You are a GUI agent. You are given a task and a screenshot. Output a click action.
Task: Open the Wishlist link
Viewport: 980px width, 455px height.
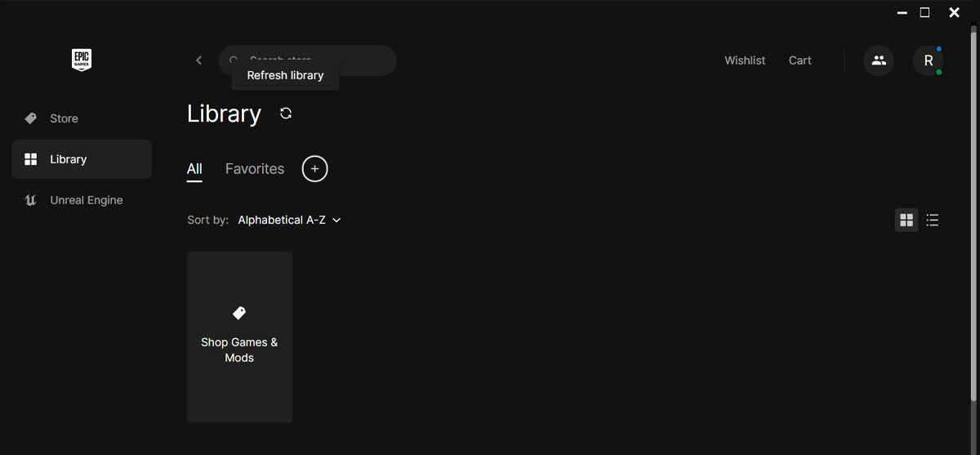pyautogui.click(x=745, y=60)
